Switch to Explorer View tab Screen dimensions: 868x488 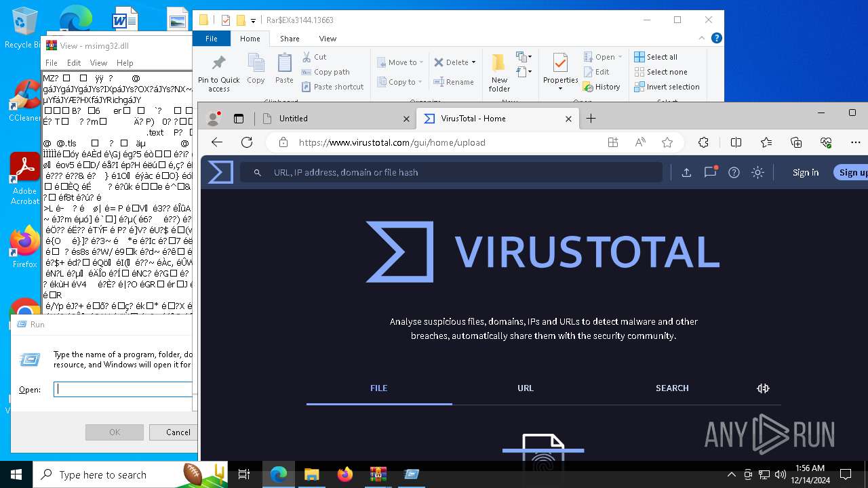click(328, 39)
